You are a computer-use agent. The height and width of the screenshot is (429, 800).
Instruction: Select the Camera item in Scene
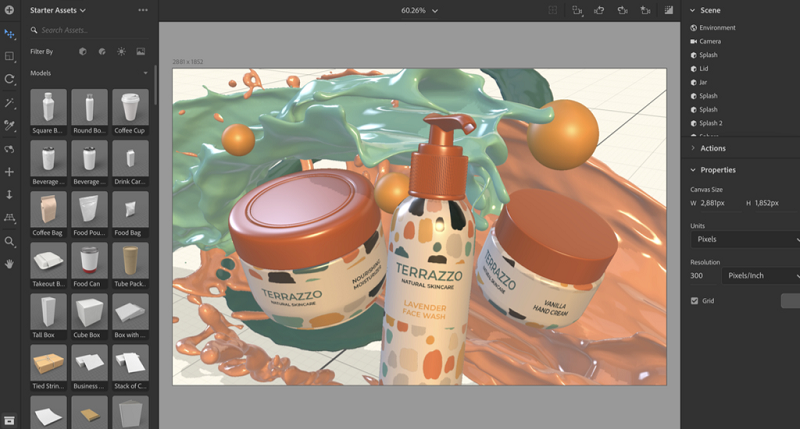point(710,41)
